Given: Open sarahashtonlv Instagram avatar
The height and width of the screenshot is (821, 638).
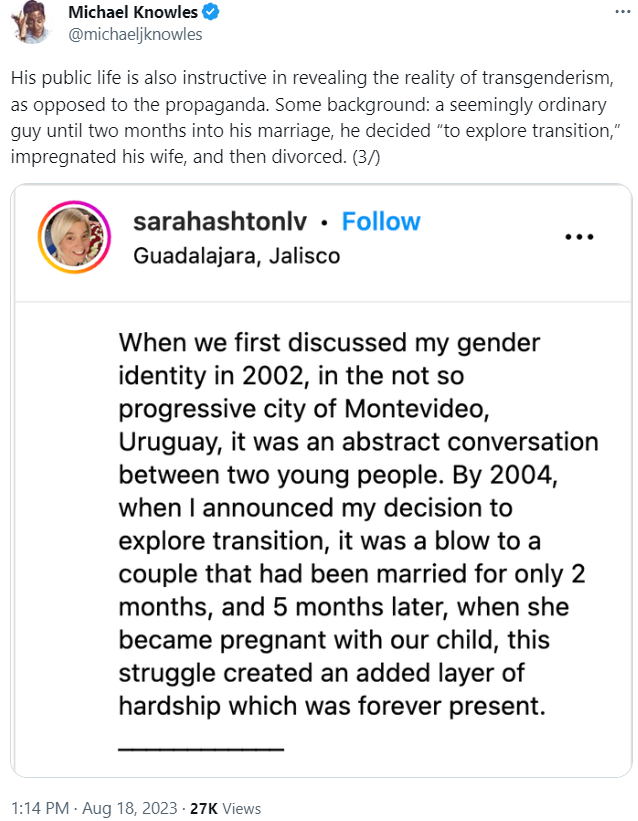Looking at the screenshot, I should tap(72, 237).
